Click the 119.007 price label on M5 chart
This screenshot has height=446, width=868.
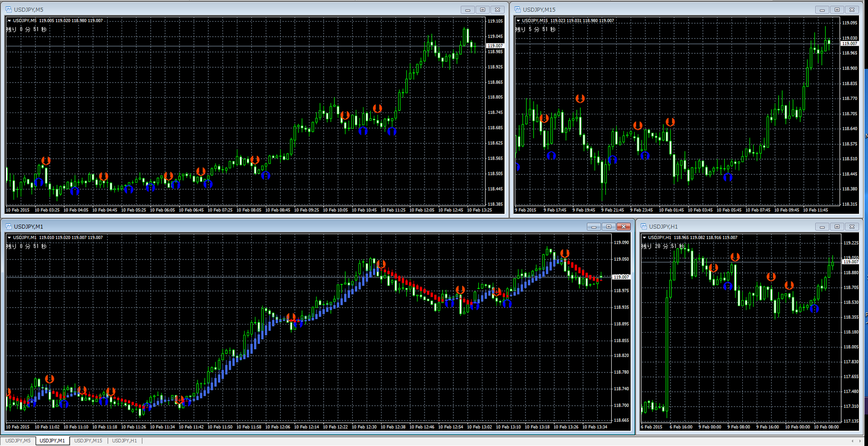(495, 46)
